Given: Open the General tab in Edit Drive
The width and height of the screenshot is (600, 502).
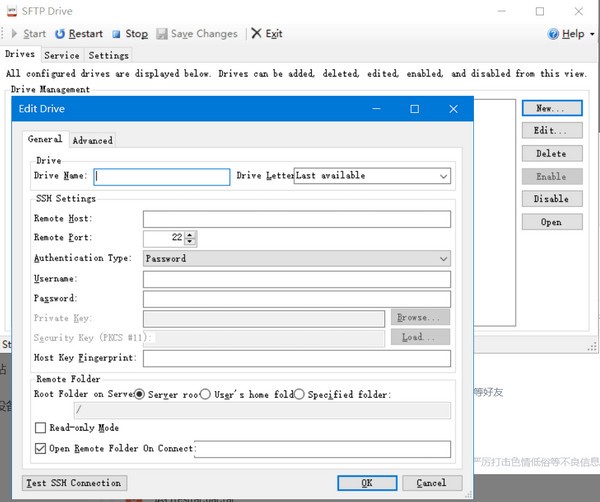Looking at the screenshot, I should click(x=45, y=139).
